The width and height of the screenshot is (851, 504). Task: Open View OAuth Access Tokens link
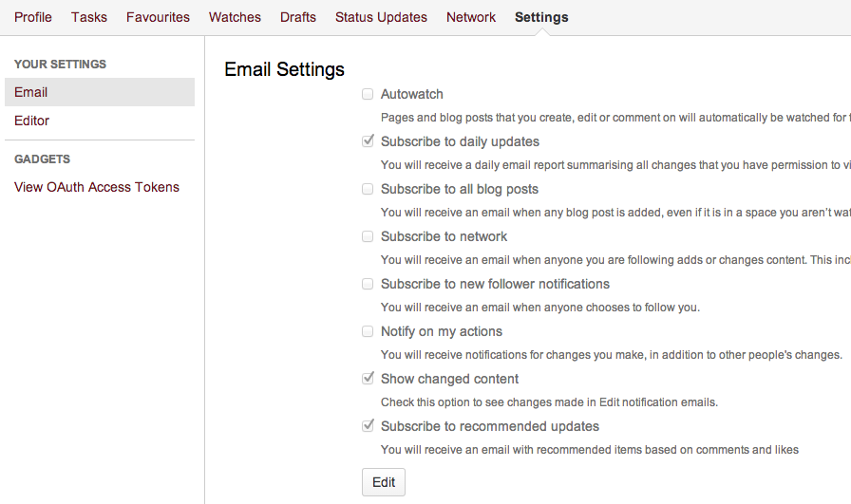pos(97,187)
